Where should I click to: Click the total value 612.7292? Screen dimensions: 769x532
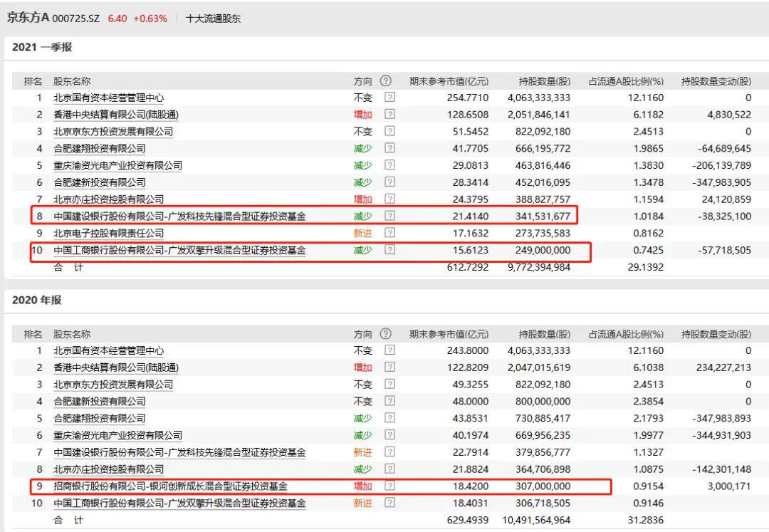pyautogui.click(x=467, y=267)
